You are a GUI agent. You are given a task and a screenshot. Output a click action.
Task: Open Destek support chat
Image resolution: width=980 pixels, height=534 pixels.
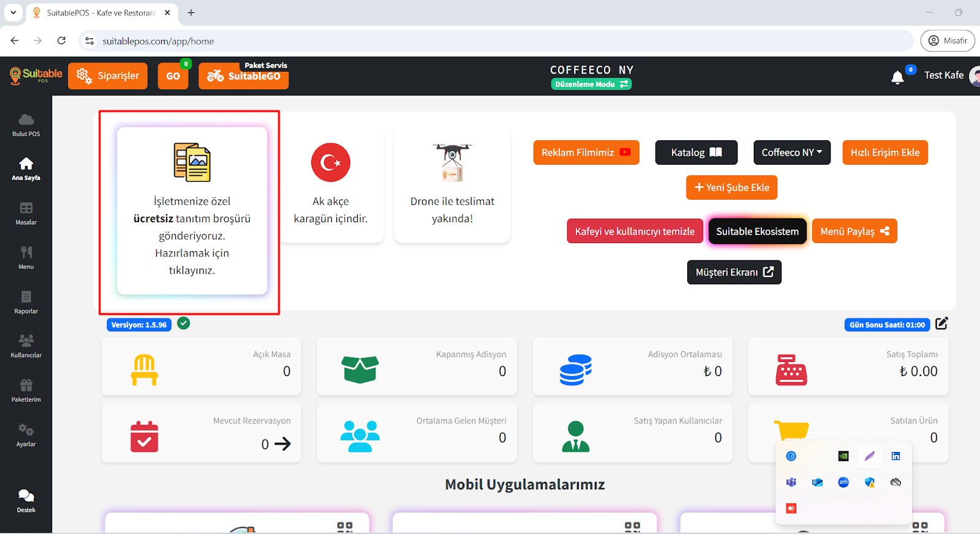(x=26, y=501)
